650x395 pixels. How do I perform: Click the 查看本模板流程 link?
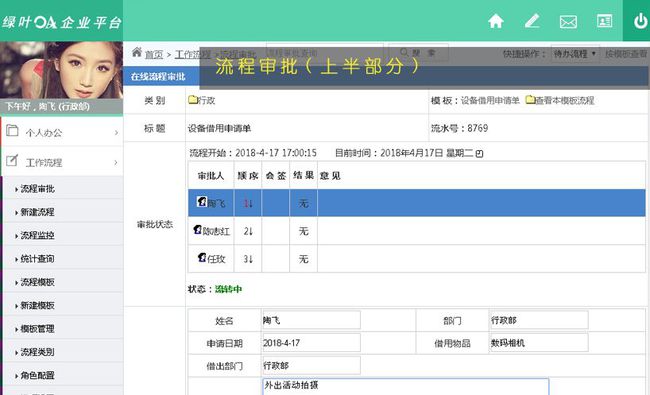[x=565, y=100]
